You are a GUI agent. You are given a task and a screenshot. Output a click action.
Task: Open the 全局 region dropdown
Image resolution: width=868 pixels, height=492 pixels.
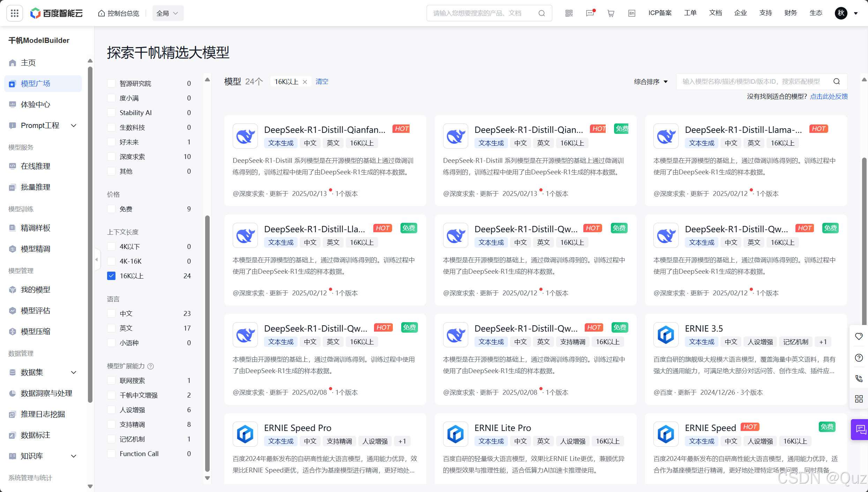coord(167,13)
